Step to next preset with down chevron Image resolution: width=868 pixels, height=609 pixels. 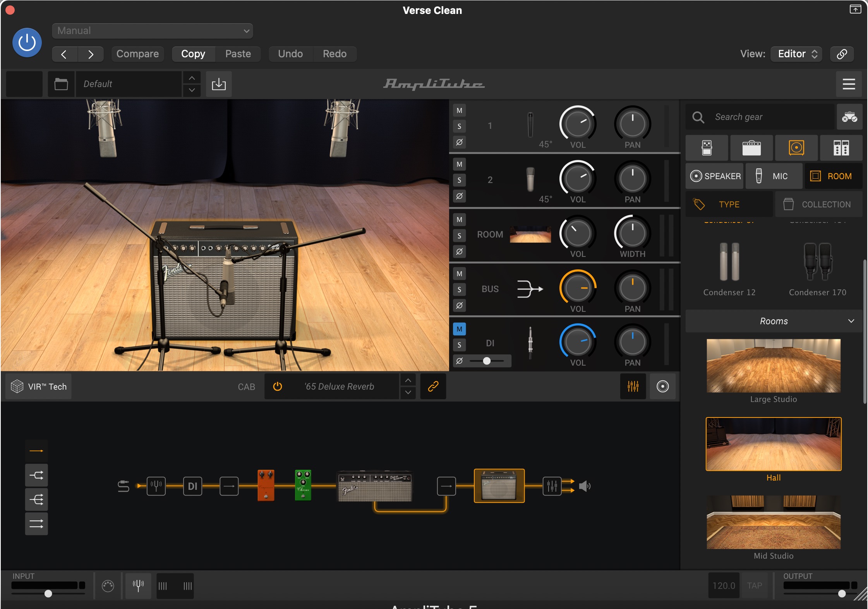pos(192,90)
